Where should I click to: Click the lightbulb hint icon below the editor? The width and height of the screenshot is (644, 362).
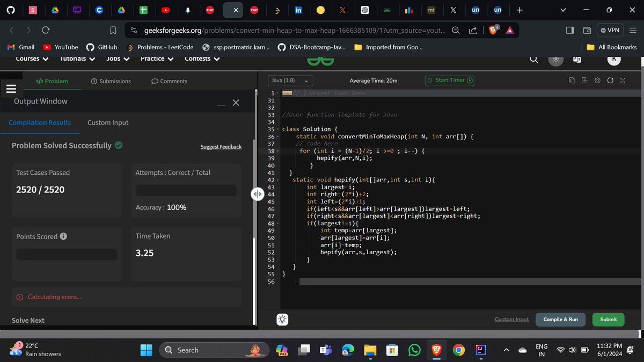(x=282, y=319)
